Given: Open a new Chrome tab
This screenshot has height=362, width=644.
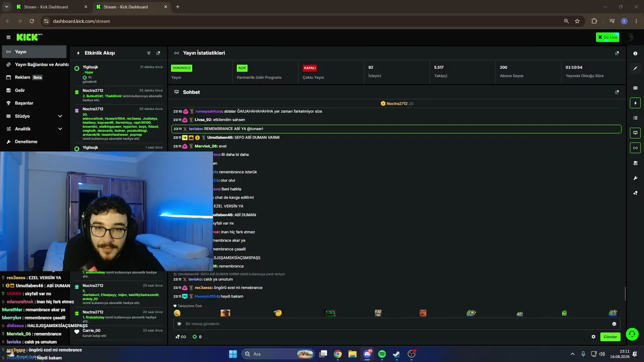Looking at the screenshot, I should [178, 7].
